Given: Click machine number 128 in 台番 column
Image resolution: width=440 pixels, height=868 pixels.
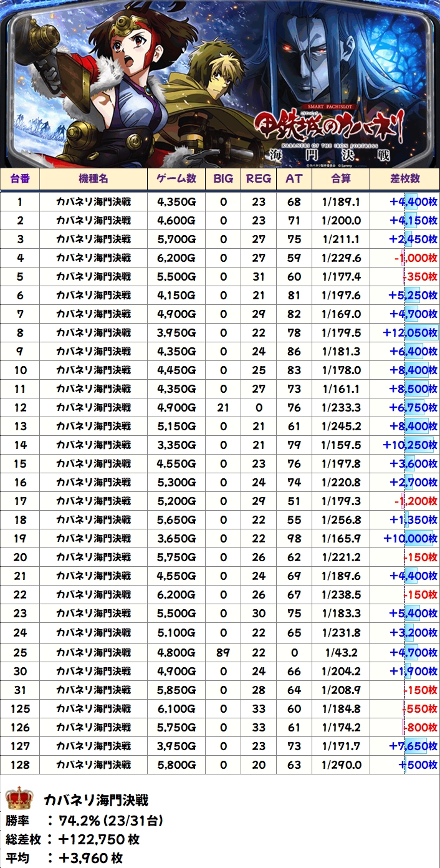Looking at the screenshot, I should tap(20, 764).
